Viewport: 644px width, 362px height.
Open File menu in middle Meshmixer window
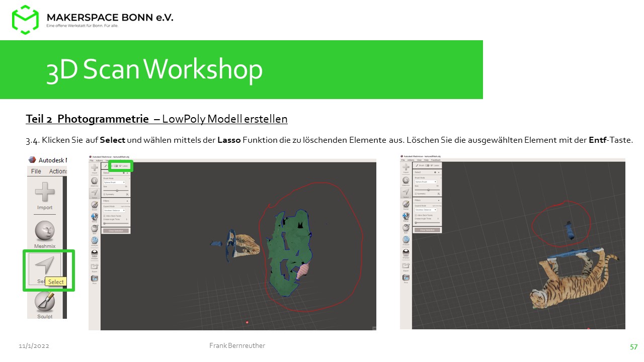click(x=92, y=160)
